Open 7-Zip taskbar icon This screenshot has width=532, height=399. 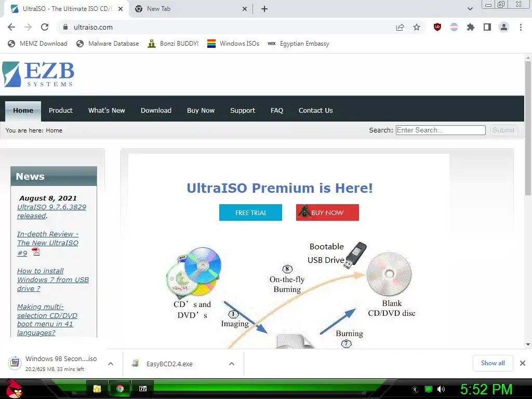click(143, 389)
